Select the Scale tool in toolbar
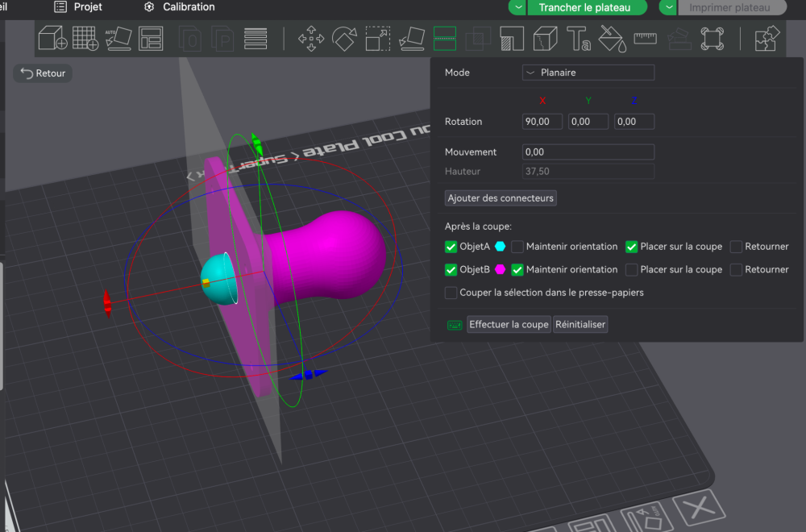The height and width of the screenshot is (532, 806). click(378, 38)
